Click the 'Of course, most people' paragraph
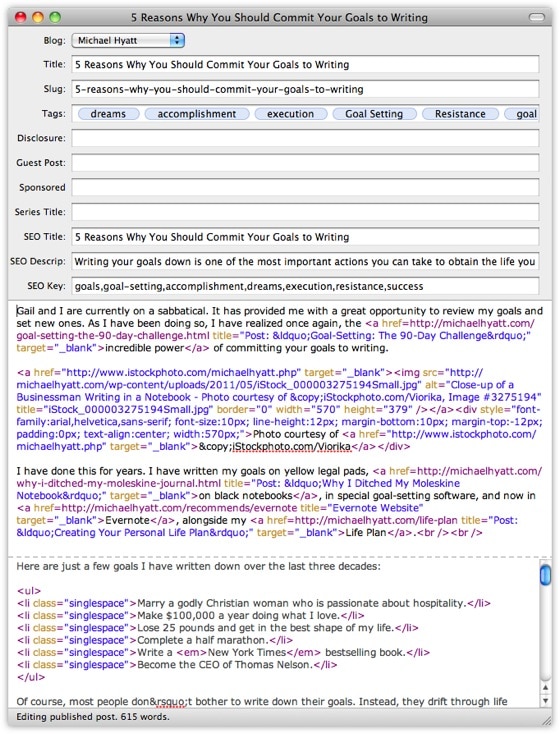This screenshot has width=560, height=734. click(262, 701)
